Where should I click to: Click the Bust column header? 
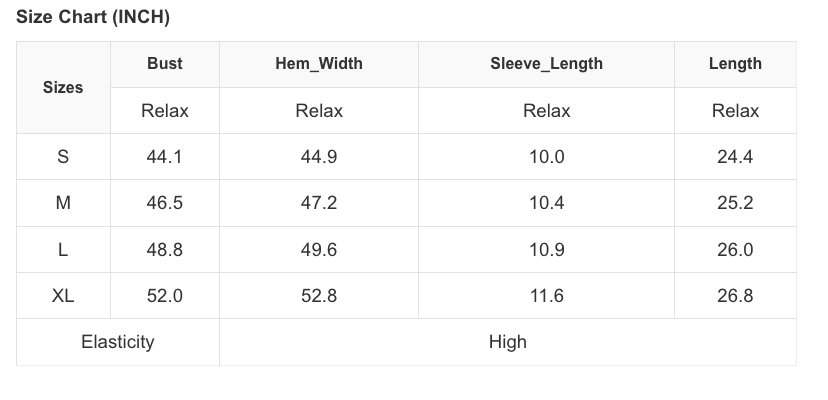[x=165, y=64]
